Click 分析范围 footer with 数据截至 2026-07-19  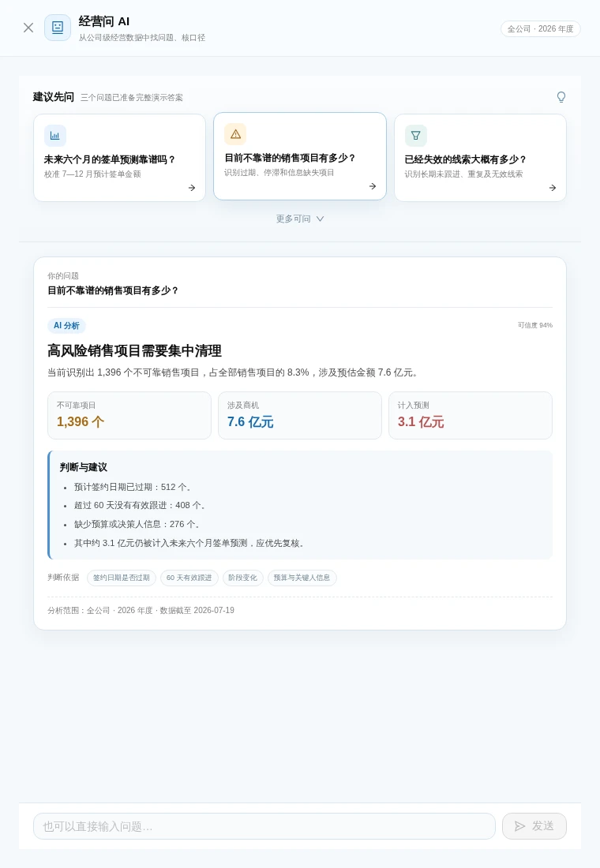(x=141, y=611)
